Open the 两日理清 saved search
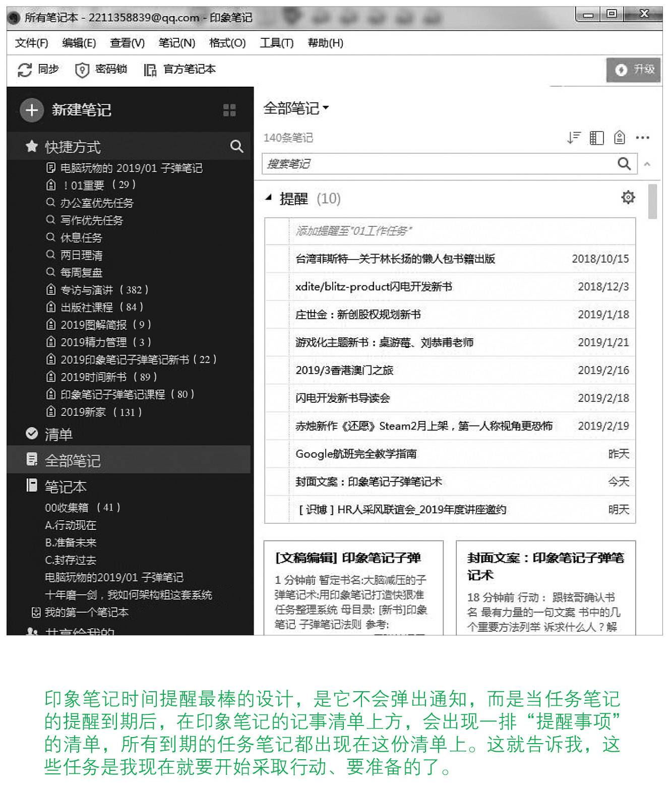Image resolution: width=672 pixels, height=788 pixels. tap(81, 255)
